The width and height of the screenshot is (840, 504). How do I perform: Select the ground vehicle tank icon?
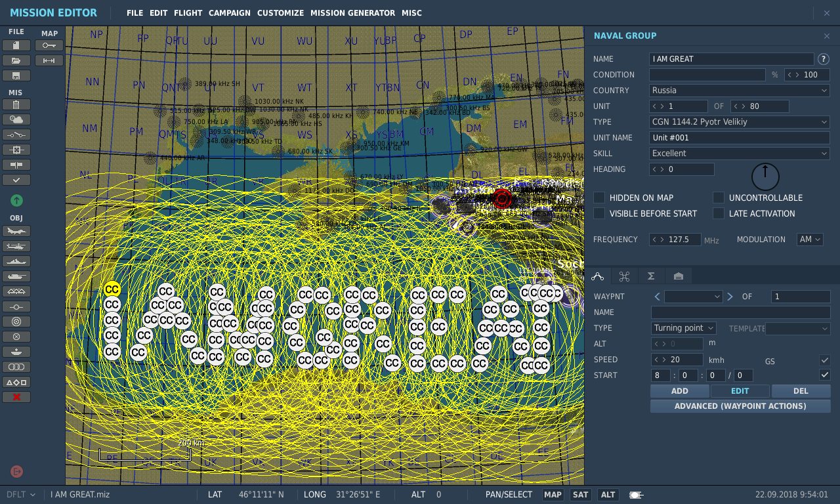coord(16,276)
